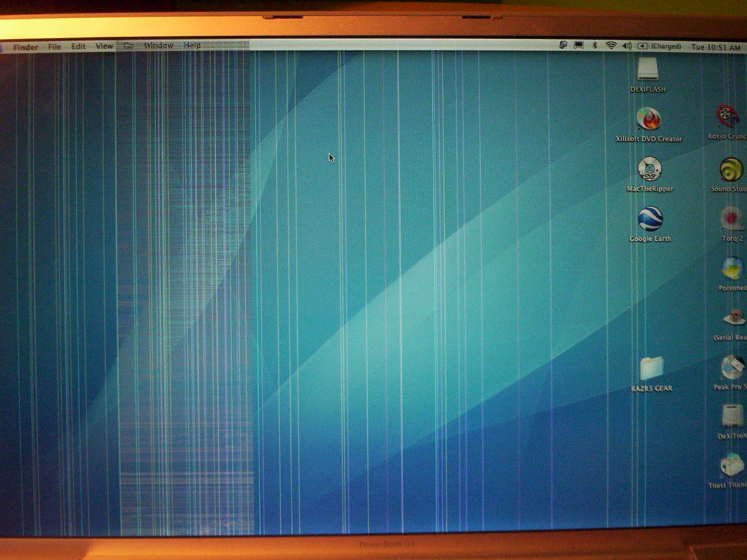Open the File menu
Viewport: 747px width, 560px height.
pyautogui.click(x=55, y=47)
